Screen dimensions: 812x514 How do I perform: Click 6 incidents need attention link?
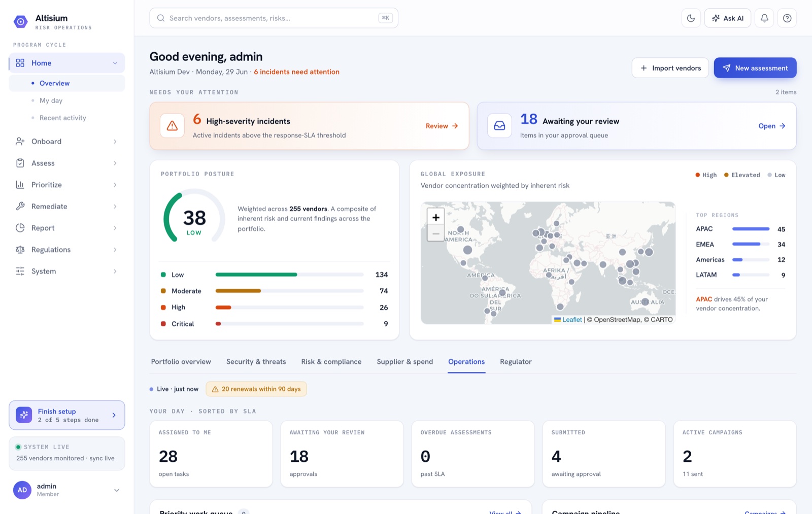coord(296,72)
